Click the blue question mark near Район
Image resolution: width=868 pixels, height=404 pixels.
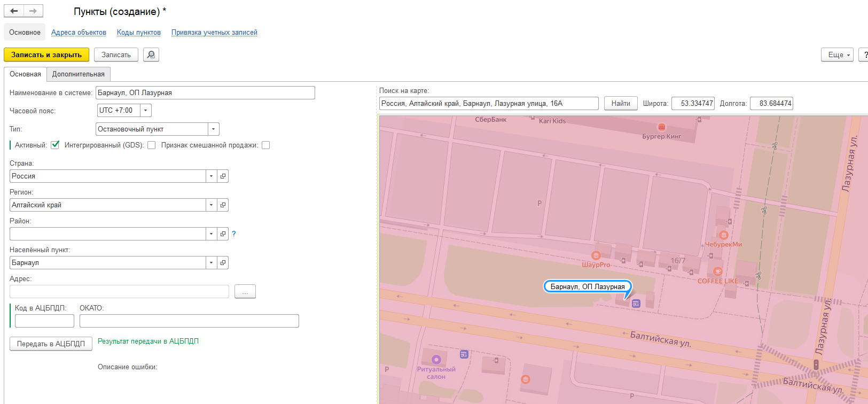233,234
